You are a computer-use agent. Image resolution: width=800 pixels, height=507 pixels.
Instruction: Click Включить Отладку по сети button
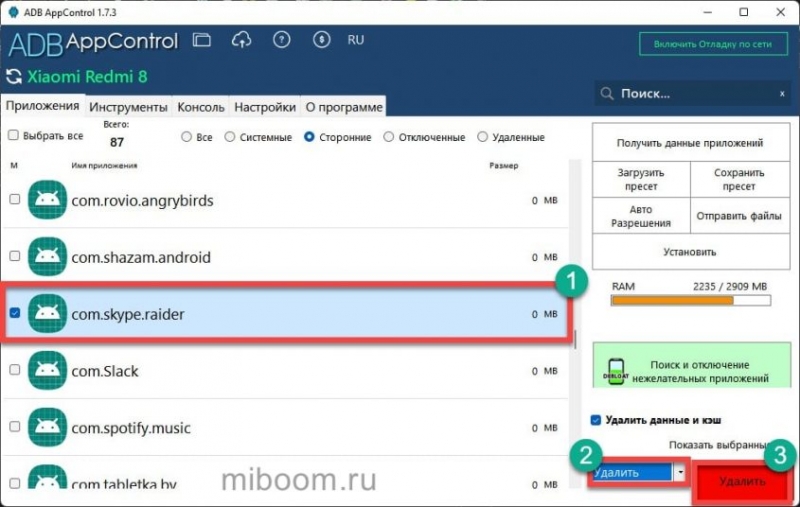[x=713, y=44]
